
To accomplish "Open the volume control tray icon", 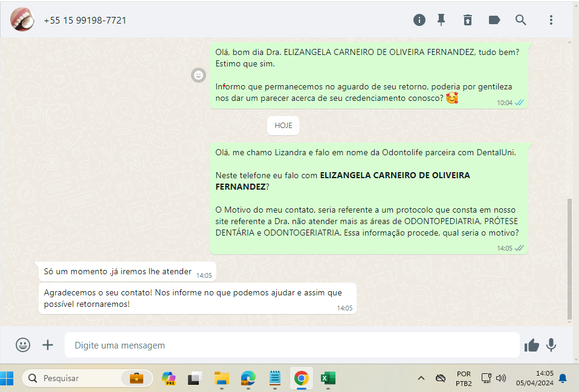I will pos(500,378).
